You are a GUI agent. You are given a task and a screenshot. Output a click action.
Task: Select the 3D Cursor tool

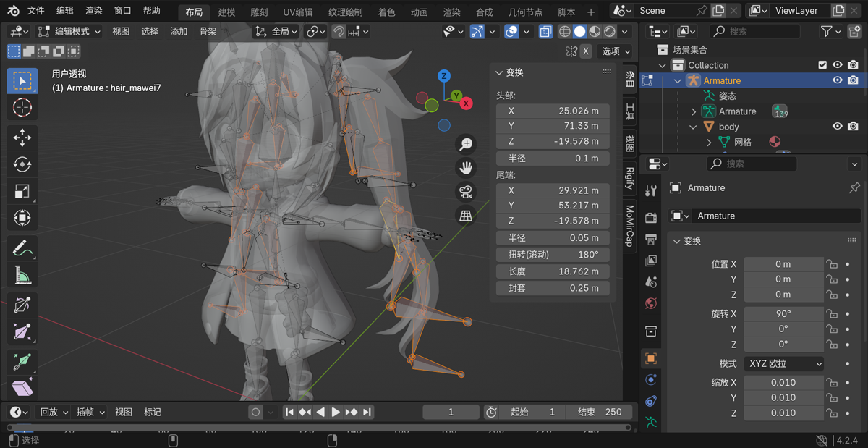[x=22, y=108]
